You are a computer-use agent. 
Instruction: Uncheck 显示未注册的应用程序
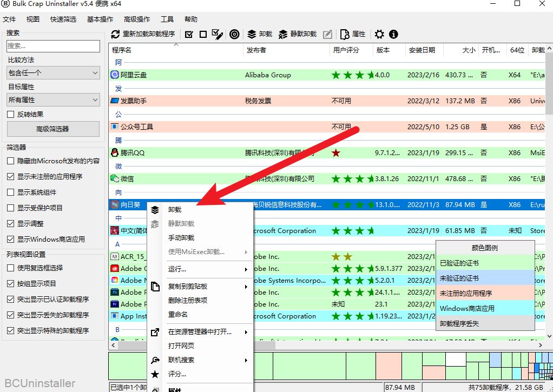point(11,177)
